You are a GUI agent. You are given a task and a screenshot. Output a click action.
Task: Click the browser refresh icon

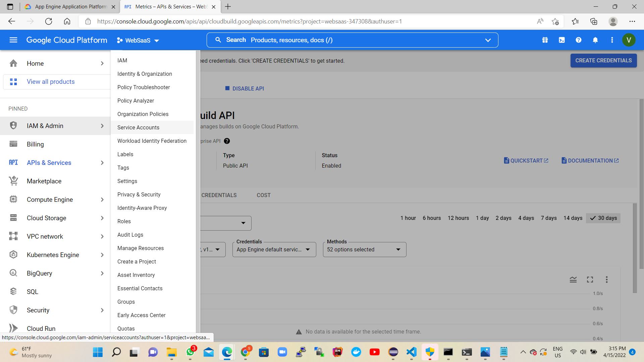(x=49, y=21)
